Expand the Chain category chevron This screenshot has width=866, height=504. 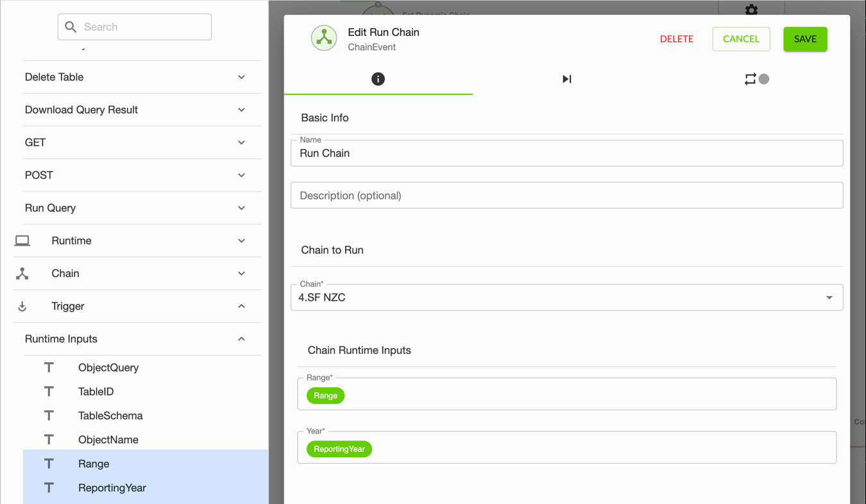tap(241, 273)
